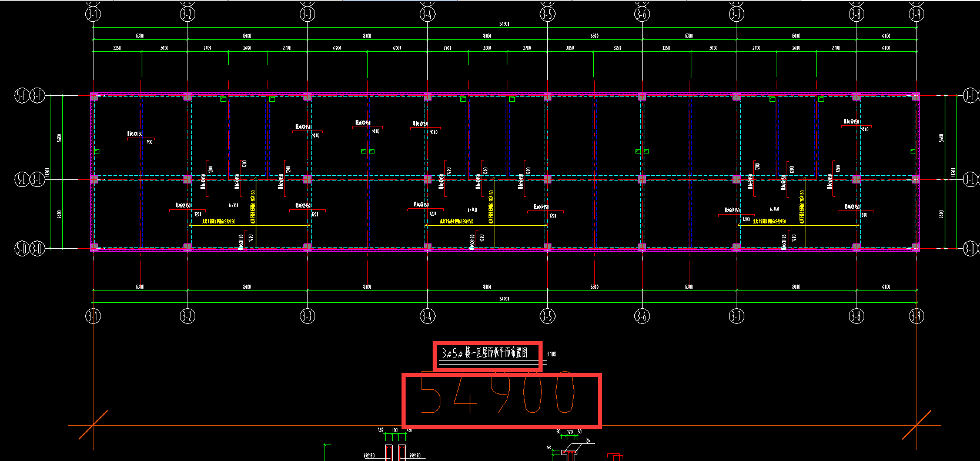This screenshot has height=461, width=980.
Task: Click the 3-6 axis bubble below the plan
Action: (642, 316)
